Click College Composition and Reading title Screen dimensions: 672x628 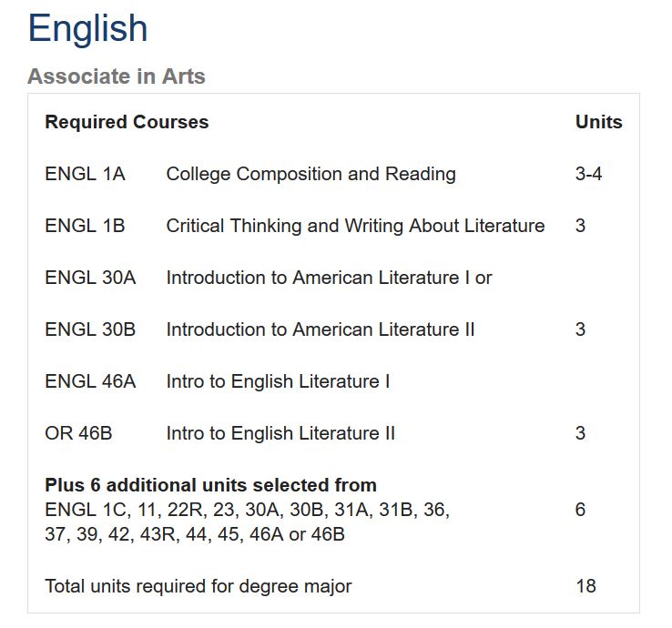coord(311,174)
